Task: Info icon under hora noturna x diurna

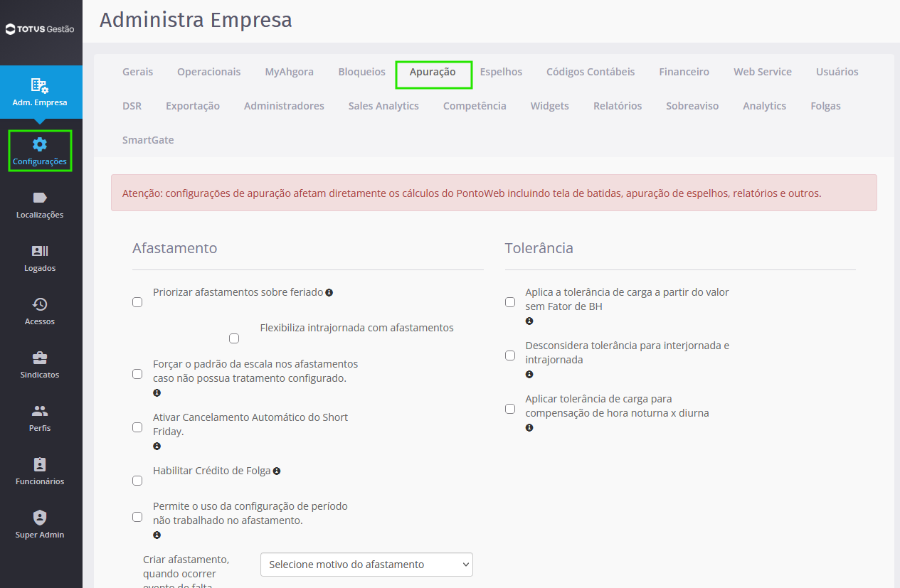Action: coord(529,427)
